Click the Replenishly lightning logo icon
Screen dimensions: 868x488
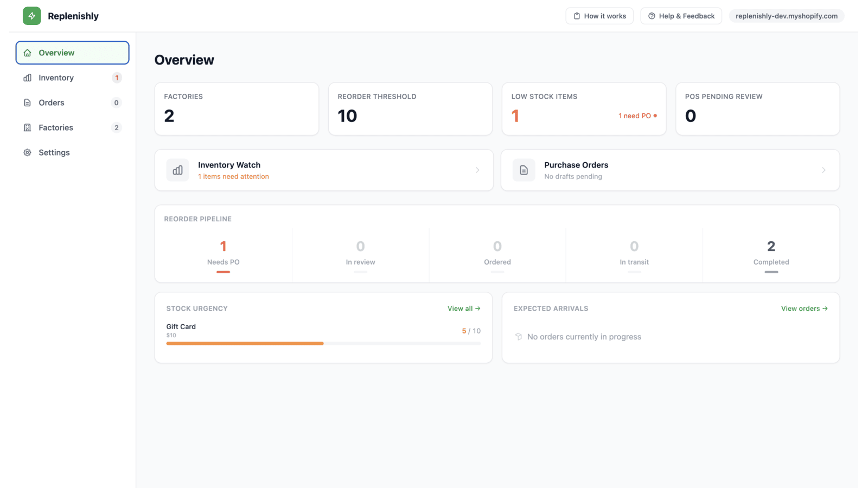[31, 16]
